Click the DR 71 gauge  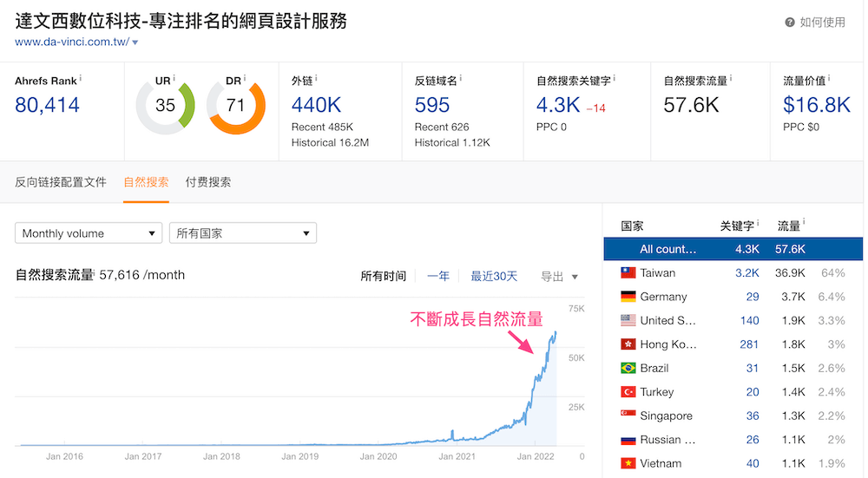tap(236, 105)
